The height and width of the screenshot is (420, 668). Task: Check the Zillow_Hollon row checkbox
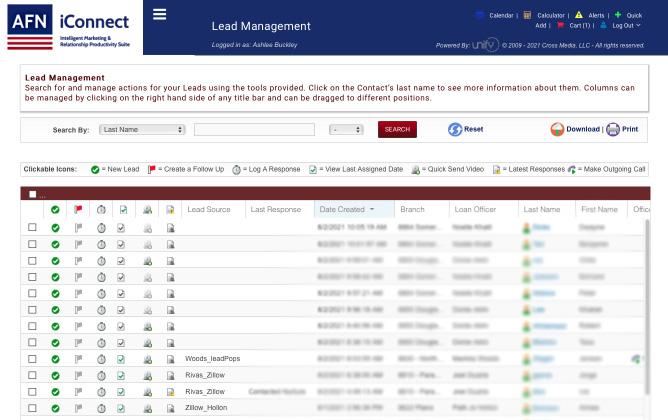[32, 408]
